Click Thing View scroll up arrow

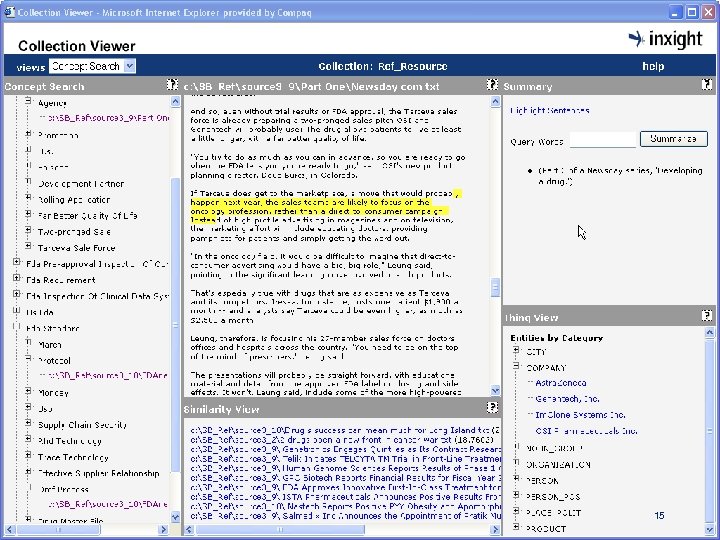pyautogui.click(x=710, y=332)
